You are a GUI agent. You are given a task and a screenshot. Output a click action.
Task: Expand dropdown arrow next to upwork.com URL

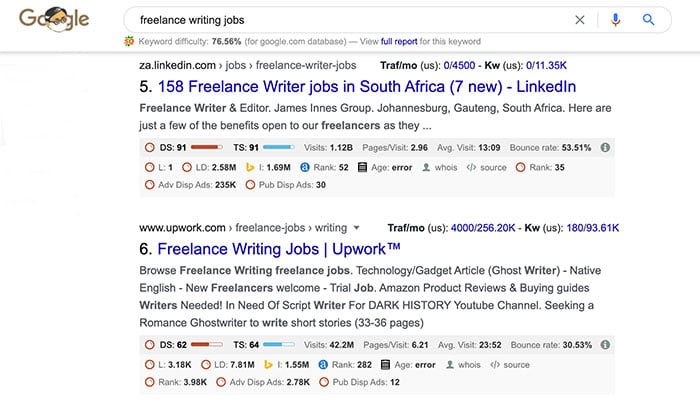(x=356, y=228)
